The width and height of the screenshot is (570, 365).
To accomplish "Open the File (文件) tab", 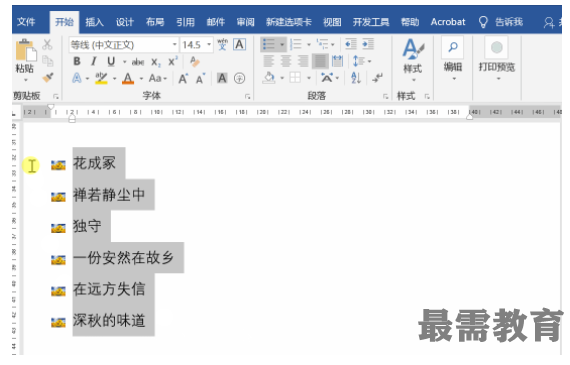I will [x=26, y=22].
